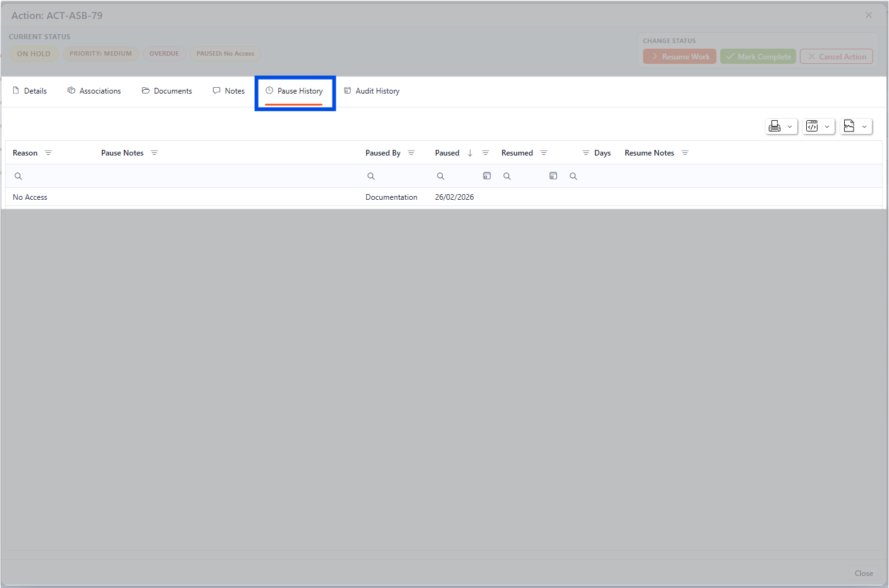Open the calendar picker in Resumed filter

(553, 176)
